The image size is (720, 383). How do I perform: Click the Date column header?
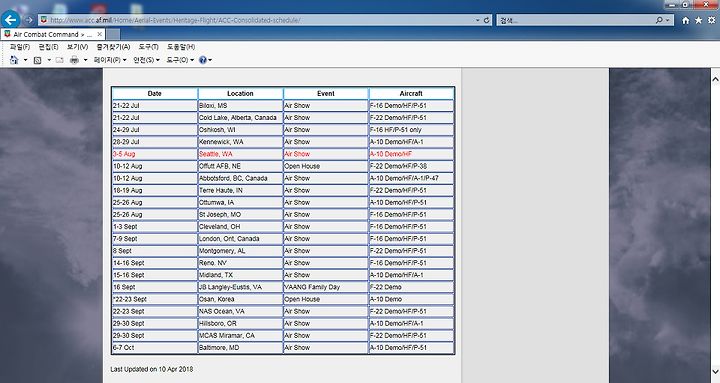coord(155,93)
